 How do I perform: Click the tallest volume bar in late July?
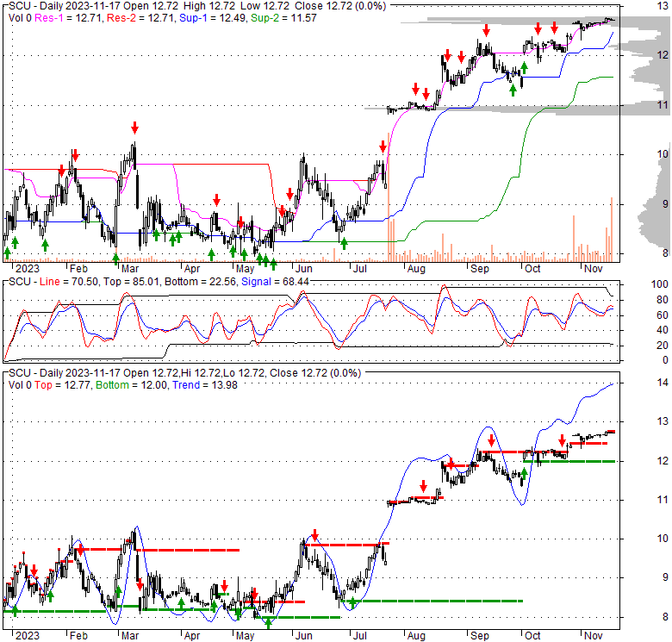[x=389, y=197]
